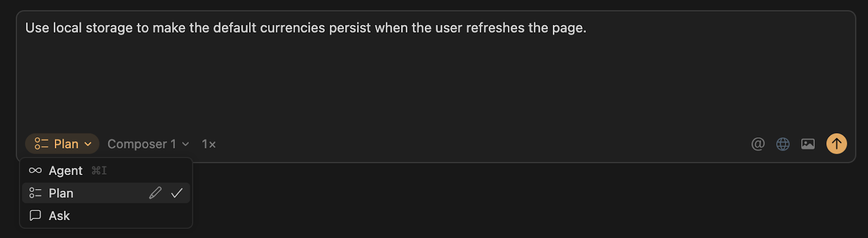This screenshot has height=238, width=868.
Task: Select Agent mode from the menu
Action: click(66, 171)
